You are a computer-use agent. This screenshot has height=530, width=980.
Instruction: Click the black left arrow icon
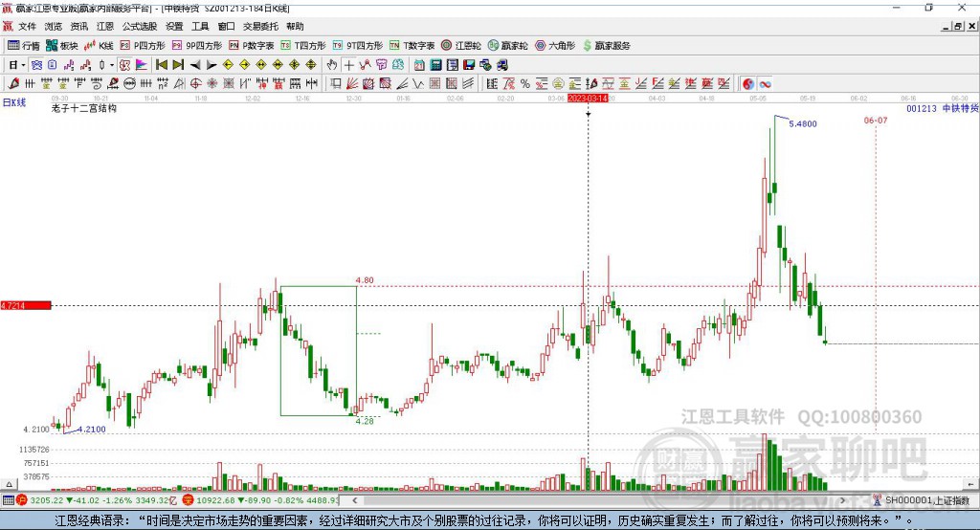coord(195,65)
